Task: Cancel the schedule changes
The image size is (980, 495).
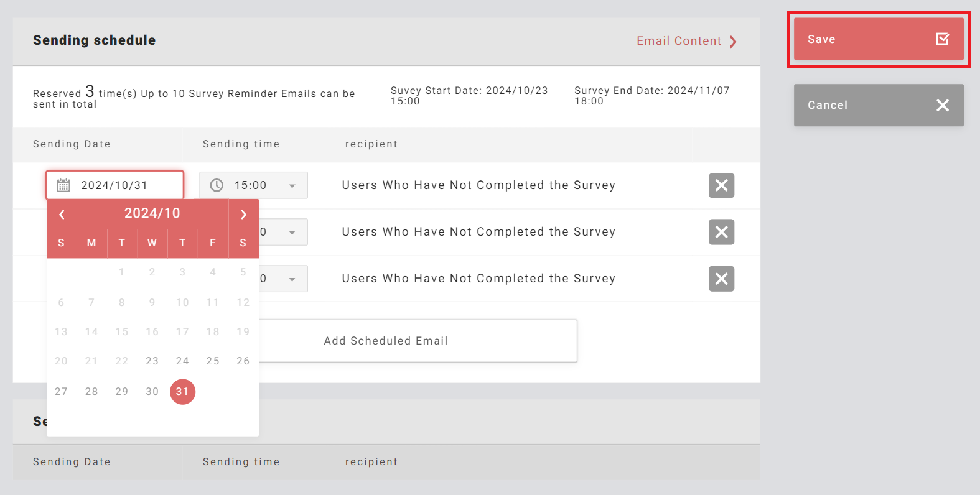Action: (878, 105)
